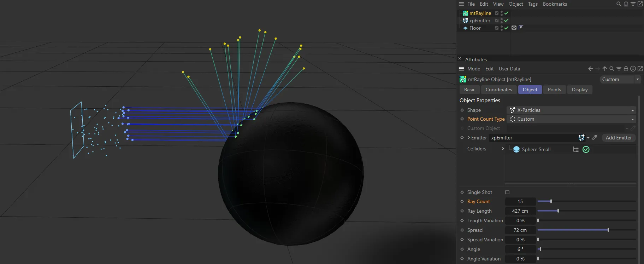Toggle Floor enabled green checkmark
The image size is (644, 264).
tap(506, 28)
